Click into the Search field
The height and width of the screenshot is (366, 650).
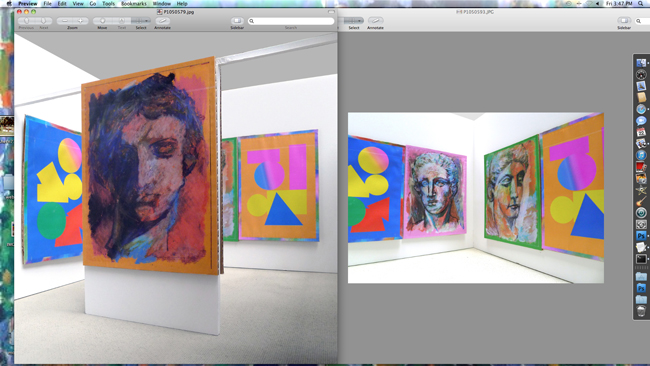[x=291, y=21]
